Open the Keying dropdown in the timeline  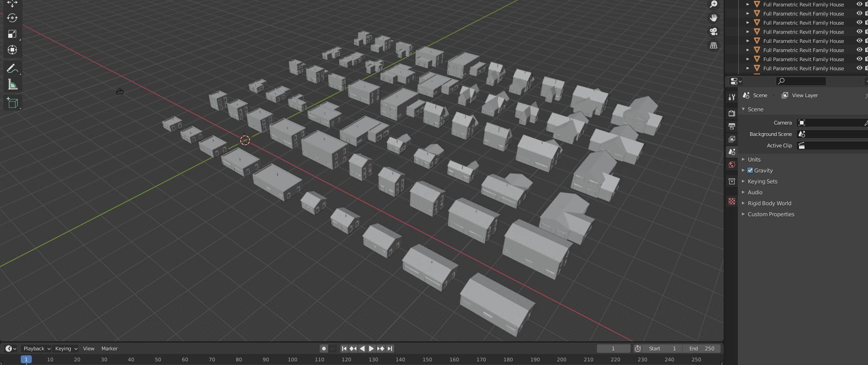pos(66,349)
